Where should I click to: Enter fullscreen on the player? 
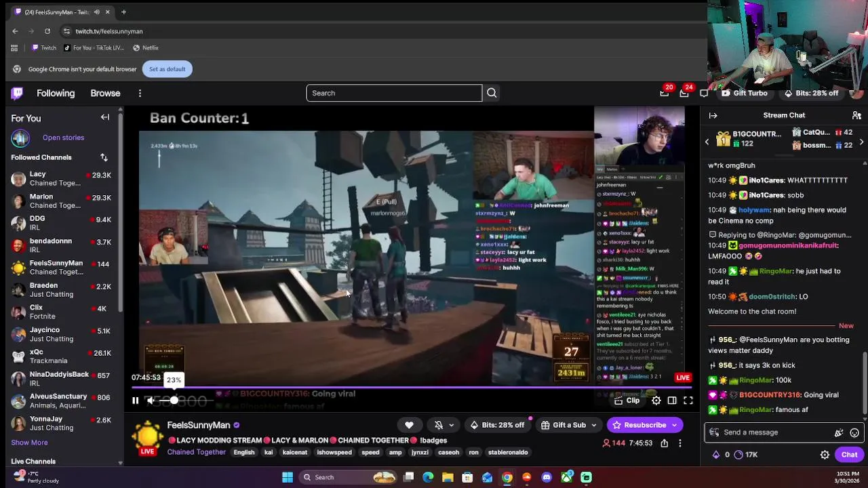tap(688, 401)
